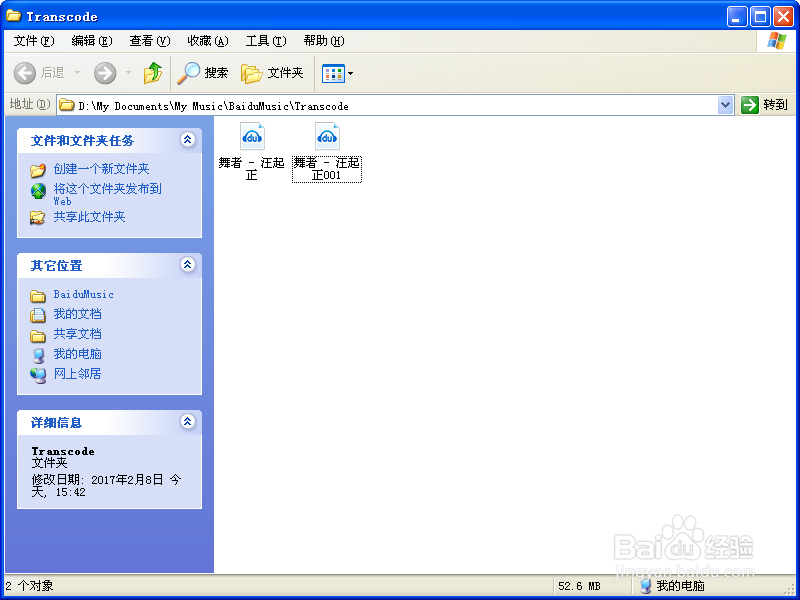Click the Go (转到) button
The height and width of the screenshot is (600, 800).
(x=764, y=105)
